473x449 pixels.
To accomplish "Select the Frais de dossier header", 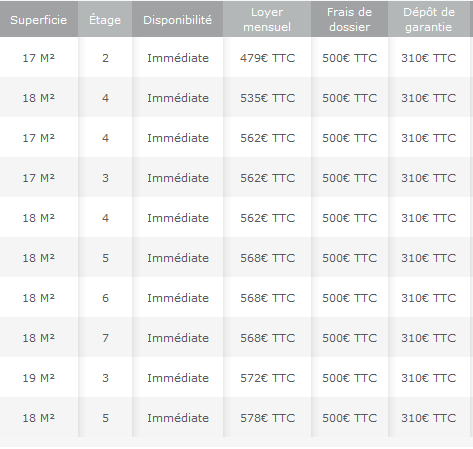I will [x=349, y=19].
